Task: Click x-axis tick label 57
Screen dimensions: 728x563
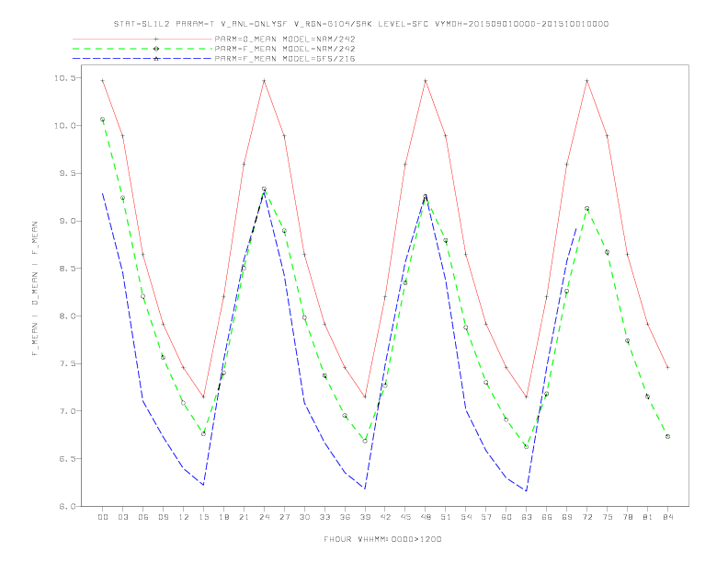Action: pos(486,517)
